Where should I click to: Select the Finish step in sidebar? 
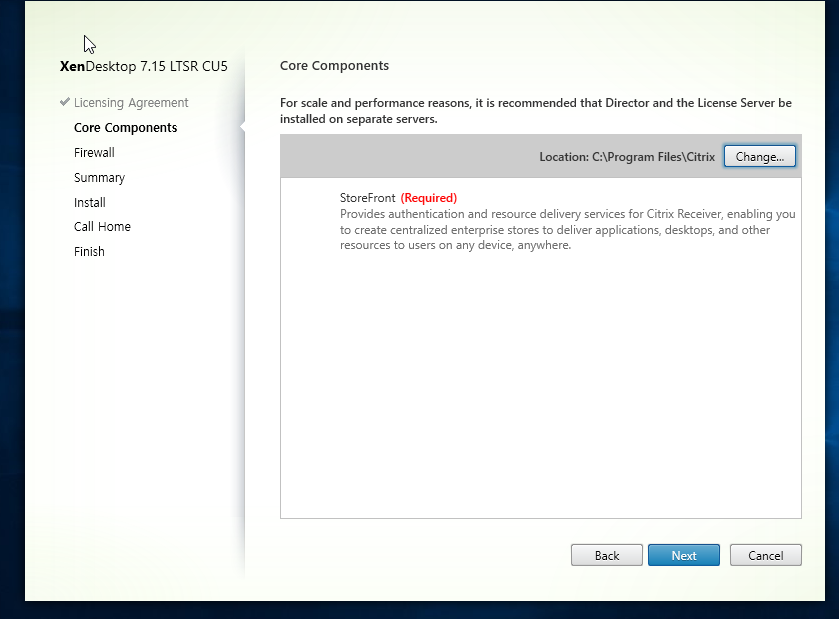89,251
